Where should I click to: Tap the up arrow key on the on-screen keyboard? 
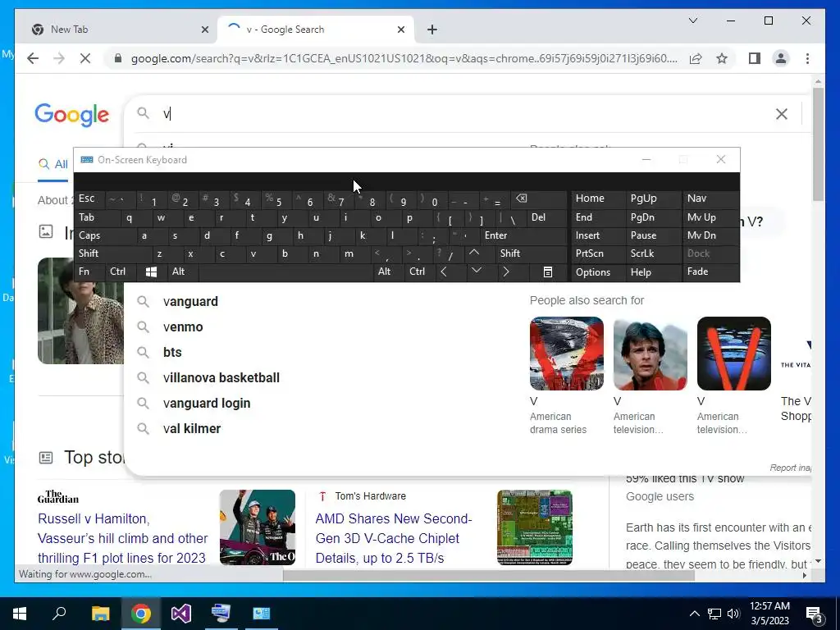(474, 253)
